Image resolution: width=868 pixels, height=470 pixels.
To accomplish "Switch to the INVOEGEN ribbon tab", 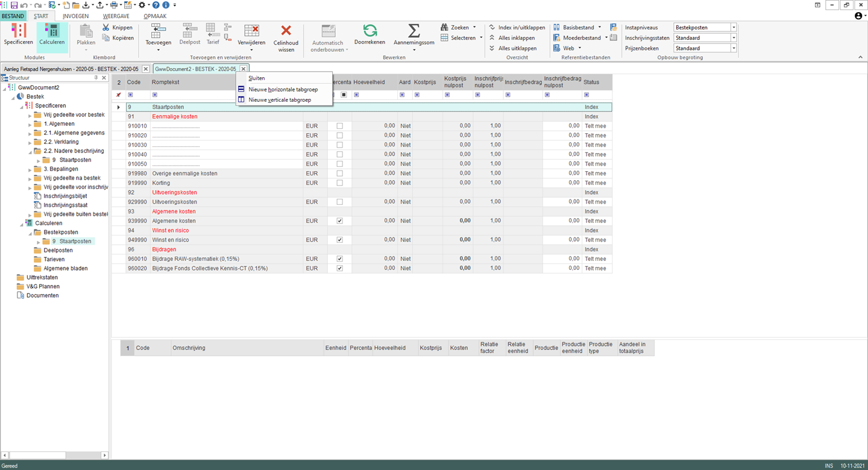I will (x=75, y=16).
